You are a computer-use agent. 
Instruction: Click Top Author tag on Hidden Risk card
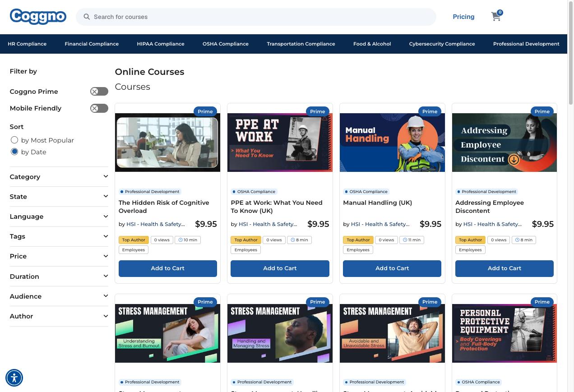pyautogui.click(x=134, y=240)
